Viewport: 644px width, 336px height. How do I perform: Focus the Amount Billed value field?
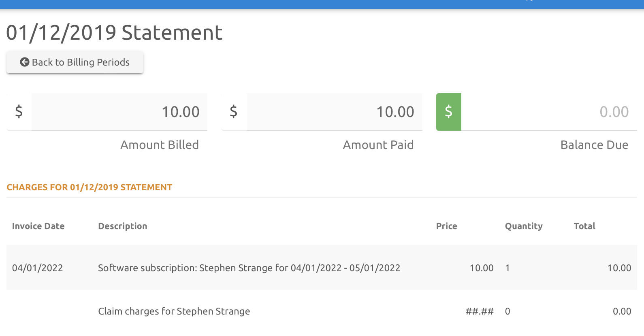point(119,112)
